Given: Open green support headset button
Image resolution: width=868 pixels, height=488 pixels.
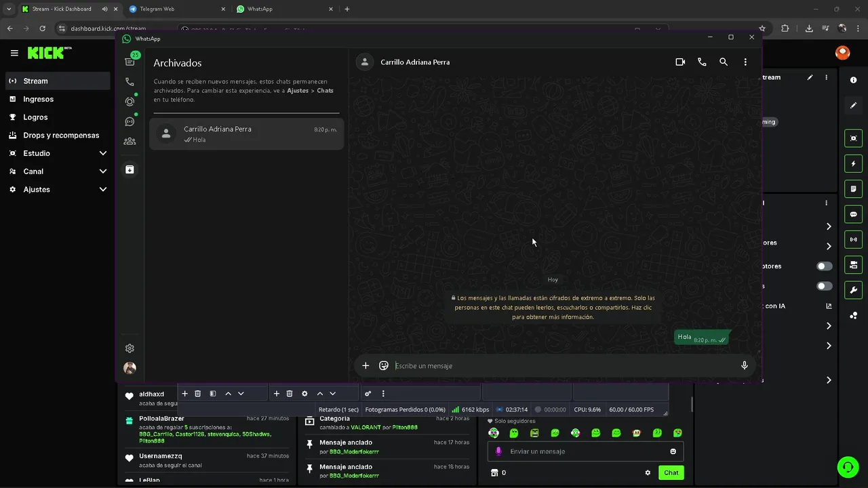Looking at the screenshot, I should tap(848, 467).
